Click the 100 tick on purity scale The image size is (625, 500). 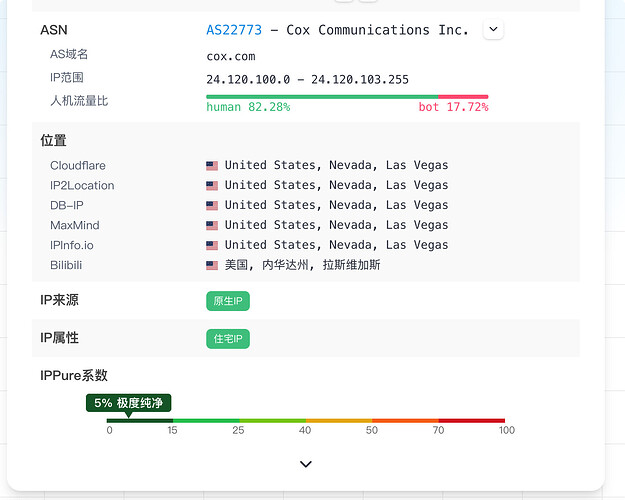pyautogui.click(x=507, y=430)
